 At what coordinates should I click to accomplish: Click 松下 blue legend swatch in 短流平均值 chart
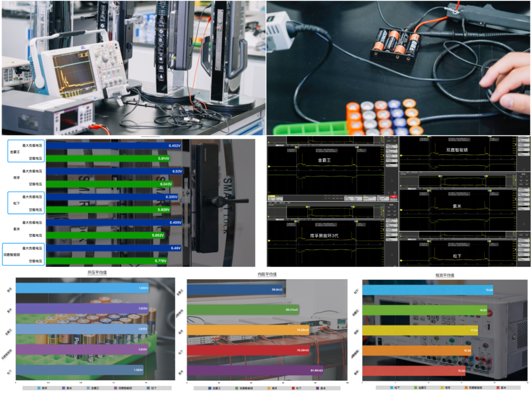coord(392,388)
